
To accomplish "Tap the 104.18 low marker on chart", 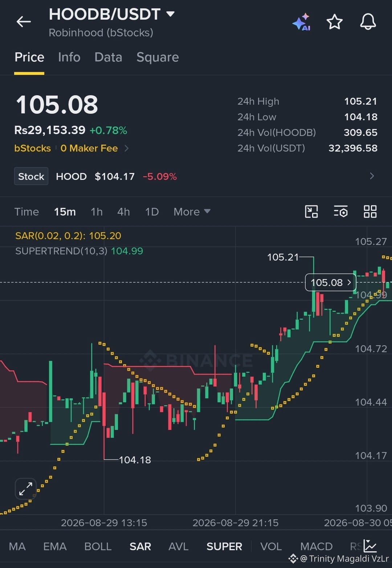I will [x=135, y=460].
